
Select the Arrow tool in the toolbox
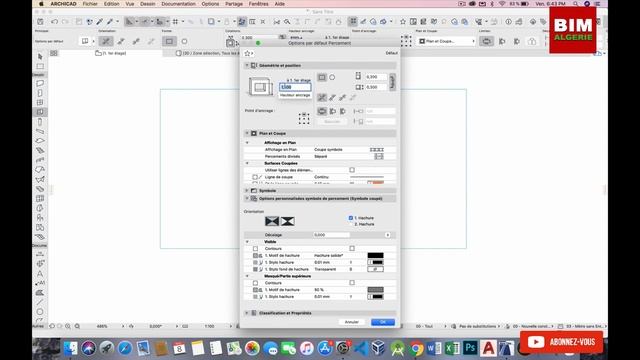coord(40,56)
